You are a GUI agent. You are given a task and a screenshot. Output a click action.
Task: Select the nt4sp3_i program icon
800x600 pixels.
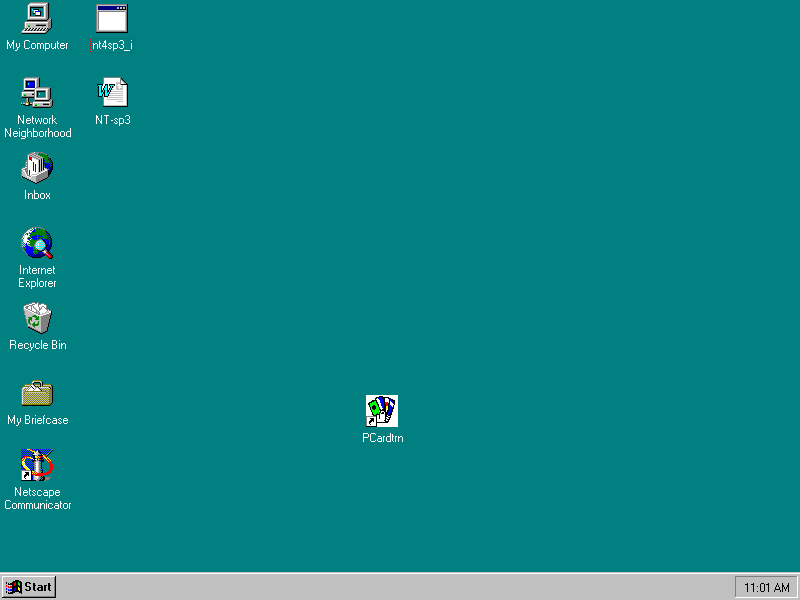[112, 18]
